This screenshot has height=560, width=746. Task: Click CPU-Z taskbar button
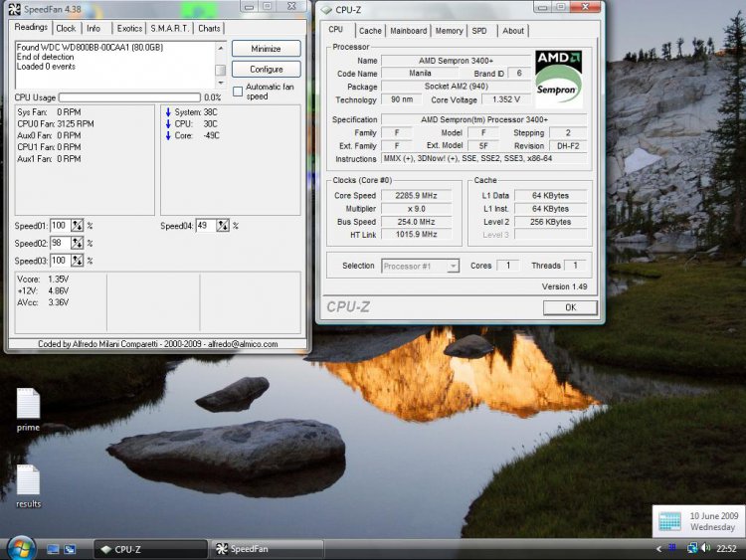(150, 549)
